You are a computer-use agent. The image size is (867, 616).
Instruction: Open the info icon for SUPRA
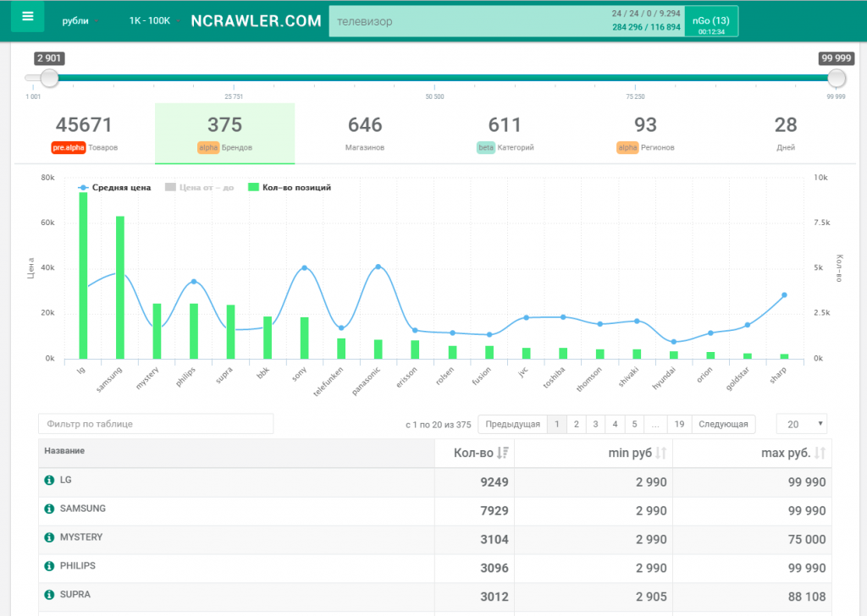click(x=49, y=595)
